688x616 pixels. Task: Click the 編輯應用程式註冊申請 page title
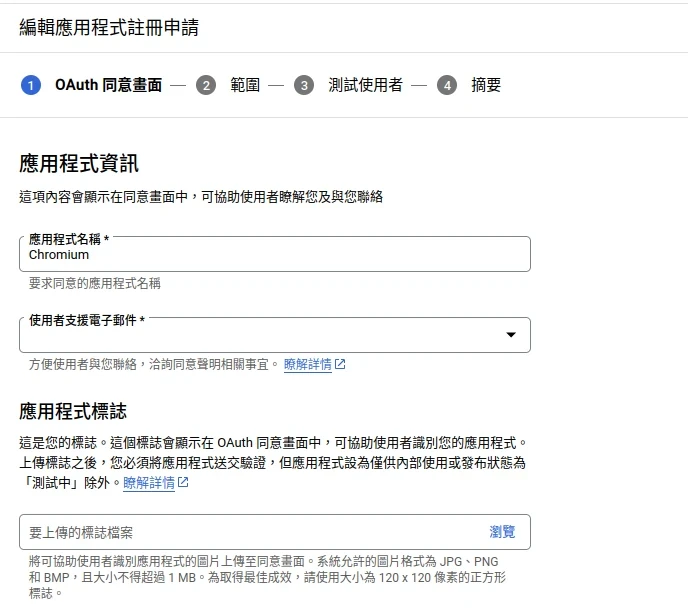pyautogui.click(x=109, y=27)
